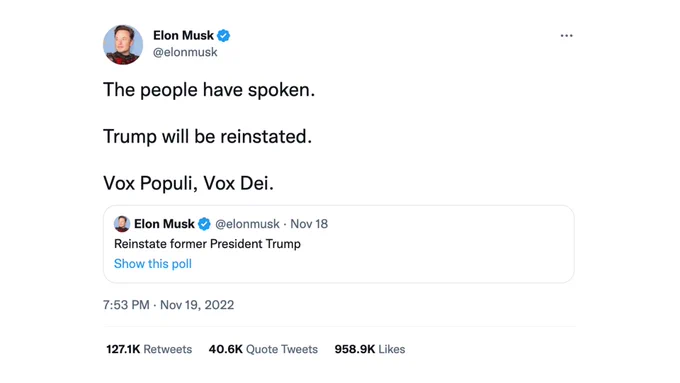The height and width of the screenshot is (383, 680).
Task: Click the large Elon Musk profile avatar
Action: coord(123,45)
